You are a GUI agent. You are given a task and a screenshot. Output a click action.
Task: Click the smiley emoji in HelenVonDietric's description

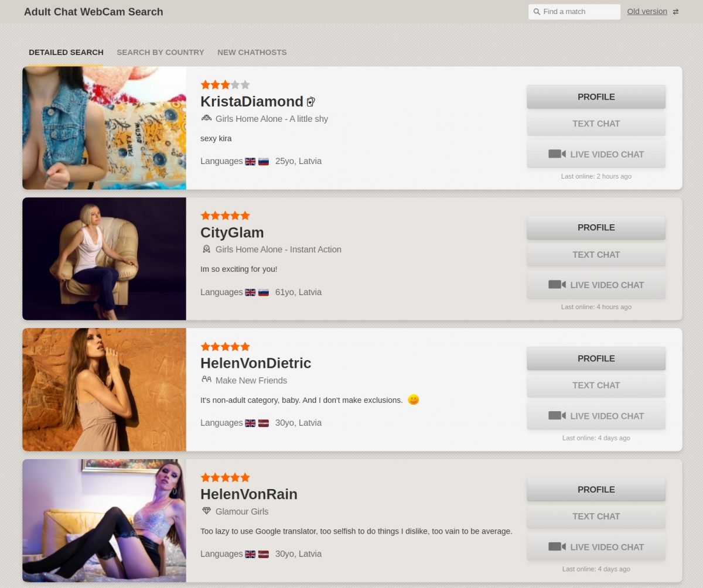pyautogui.click(x=413, y=400)
